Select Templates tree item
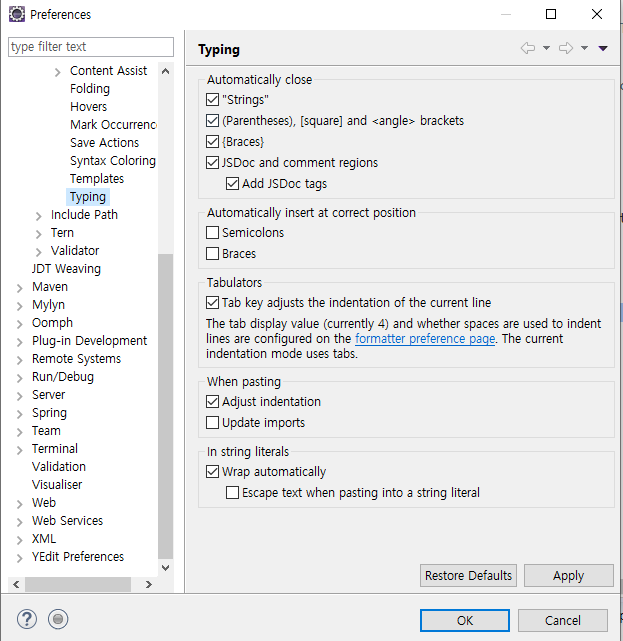This screenshot has height=641, width=623. click(x=97, y=179)
